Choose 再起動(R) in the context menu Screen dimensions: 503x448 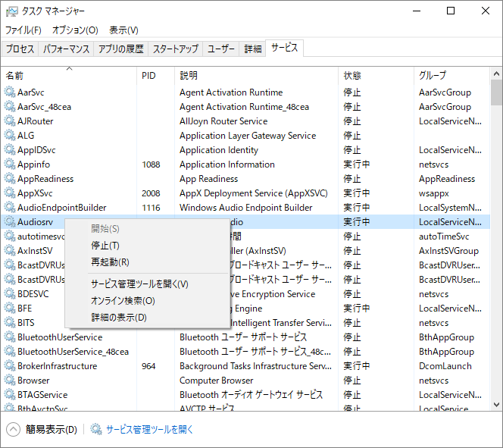147,262
